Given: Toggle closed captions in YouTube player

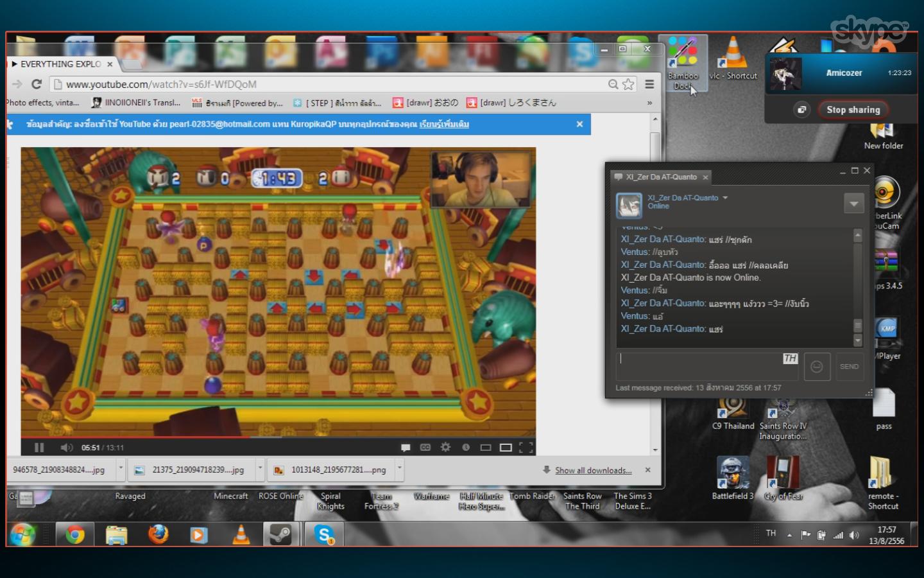Looking at the screenshot, I should (425, 448).
